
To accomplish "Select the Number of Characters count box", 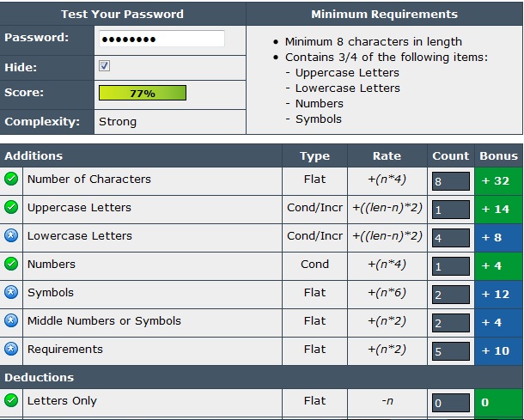I will click(451, 181).
